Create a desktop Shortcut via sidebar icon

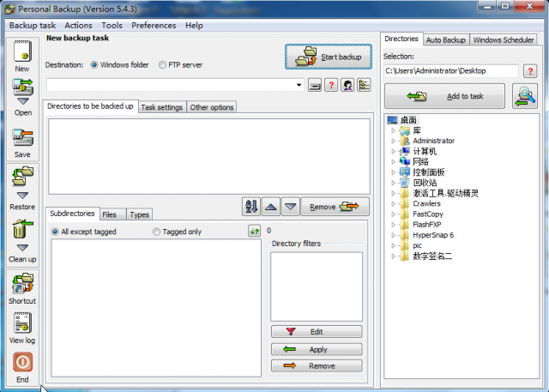22,282
